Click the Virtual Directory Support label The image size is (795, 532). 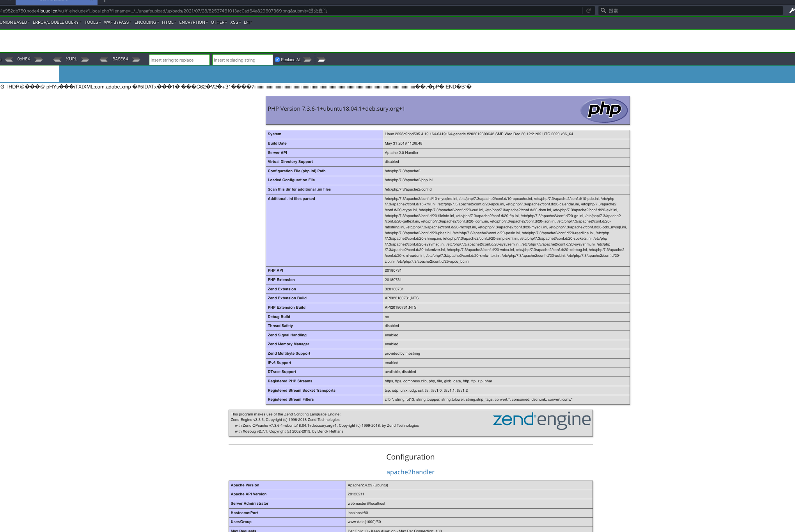[x=290, y=162]
